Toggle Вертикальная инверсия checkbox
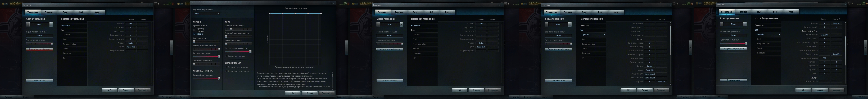868x99 pixels. point(226,56)
